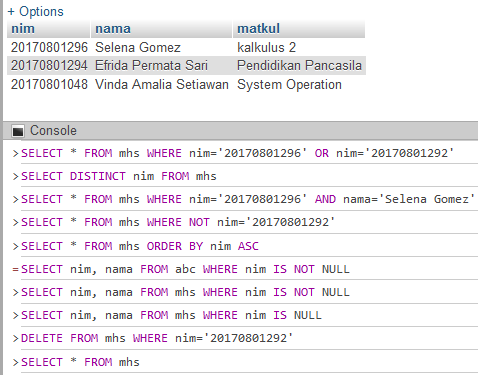This screenshot has width=478, height=375.
Task: Click the Console panel icon
Action: click(x=18, y=131)
